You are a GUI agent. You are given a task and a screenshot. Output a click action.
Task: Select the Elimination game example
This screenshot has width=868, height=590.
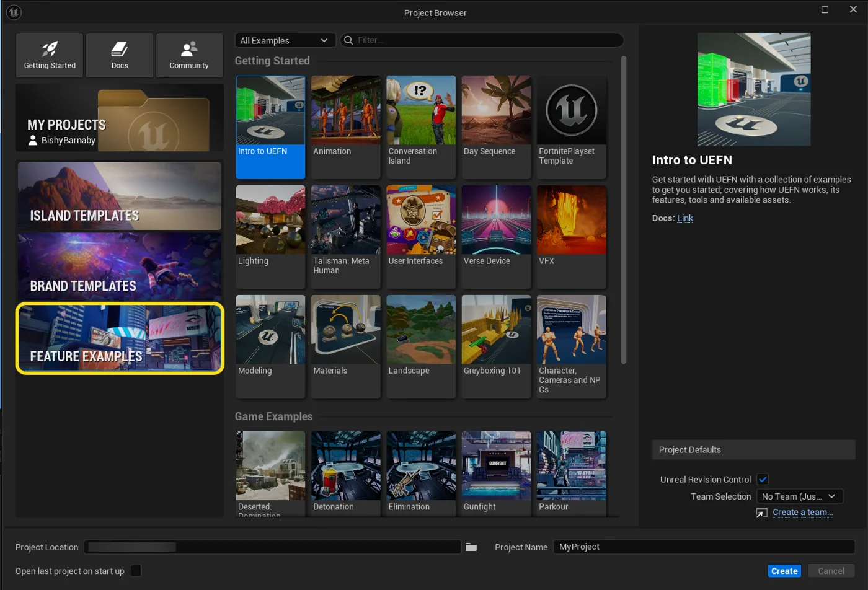[x=421, y=474]
